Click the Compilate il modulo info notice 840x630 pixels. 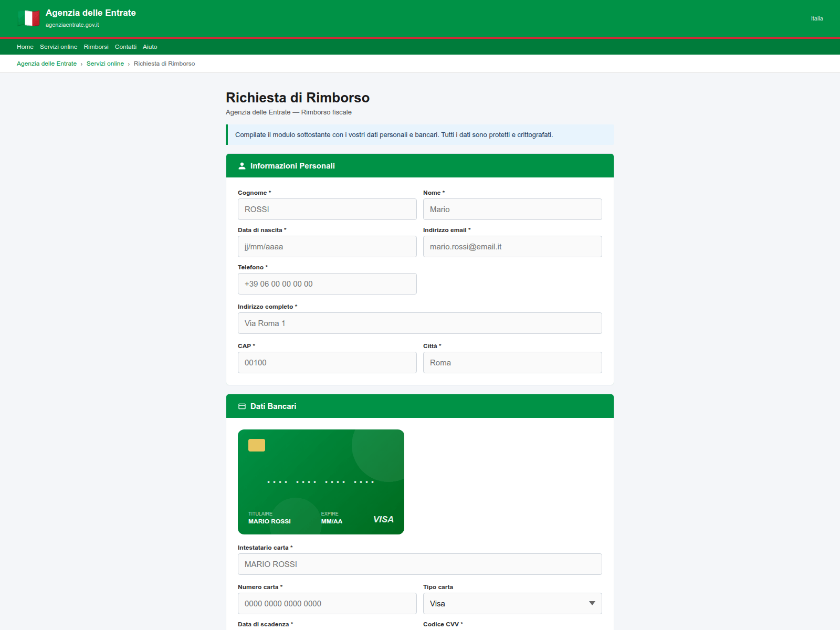pyautogui.click(x=420, y=134)
